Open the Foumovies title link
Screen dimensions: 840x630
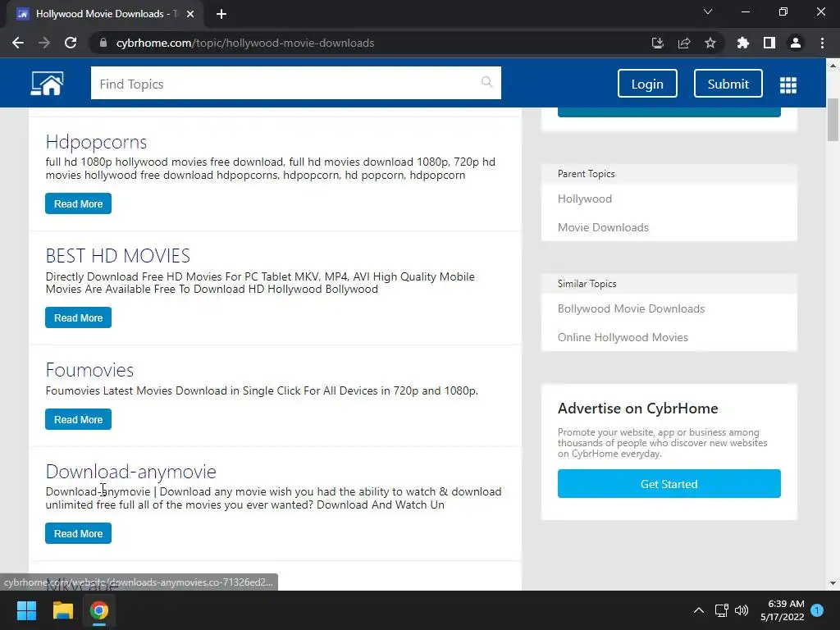pos(89,370)
